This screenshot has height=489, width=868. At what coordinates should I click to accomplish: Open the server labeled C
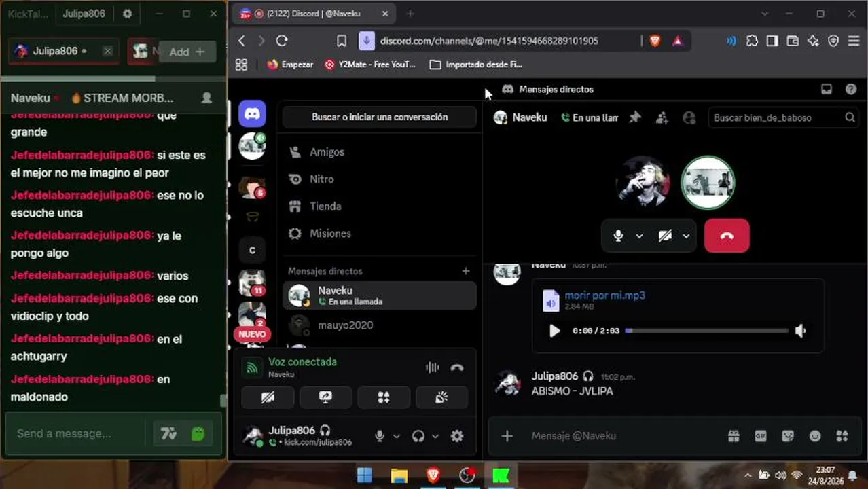(252, 250)
